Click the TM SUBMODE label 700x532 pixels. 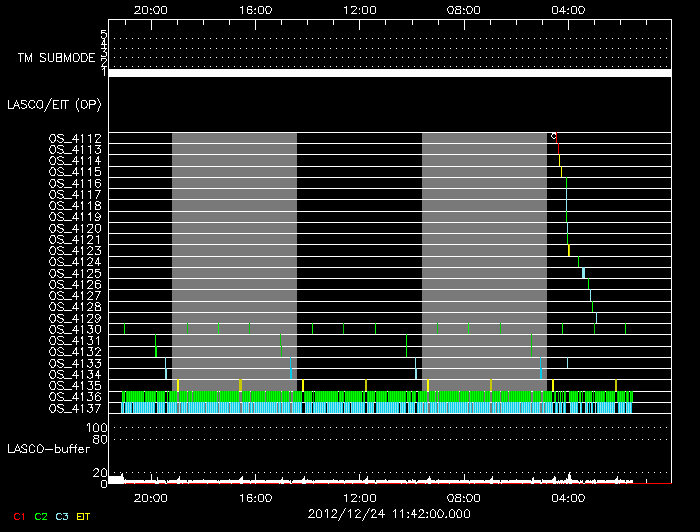[x=55, y=58]
